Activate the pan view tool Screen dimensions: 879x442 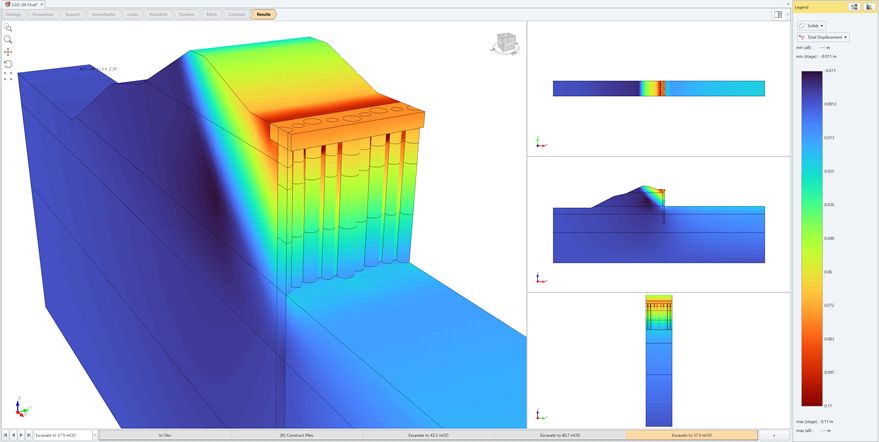pos(8,51)
